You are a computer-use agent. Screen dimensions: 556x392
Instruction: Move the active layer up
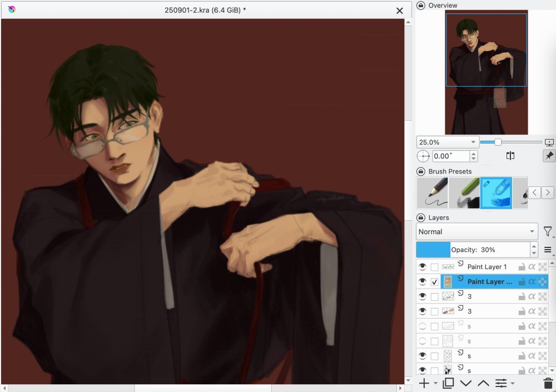point(483,383)
